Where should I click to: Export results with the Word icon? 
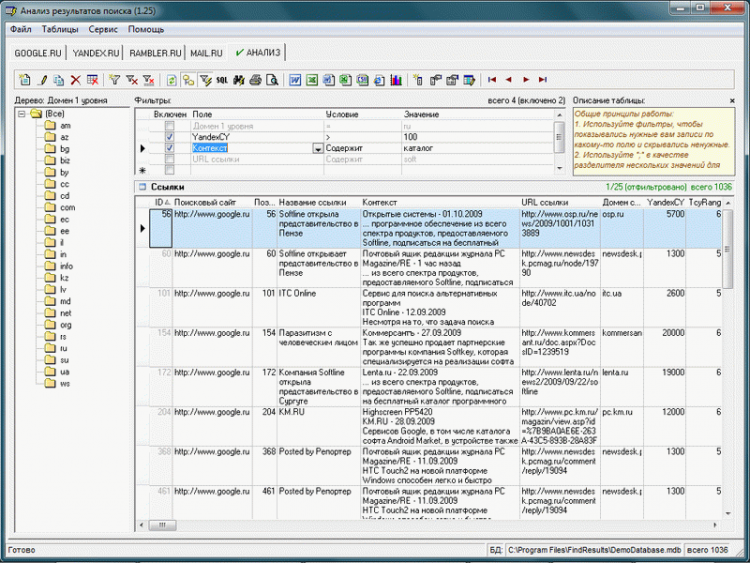pyautogui.click(x=296, y=79)
